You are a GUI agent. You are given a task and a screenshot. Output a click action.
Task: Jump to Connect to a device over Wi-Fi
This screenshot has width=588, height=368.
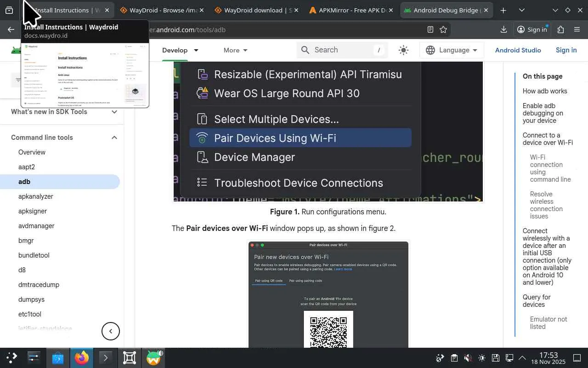tap(548, 139)
